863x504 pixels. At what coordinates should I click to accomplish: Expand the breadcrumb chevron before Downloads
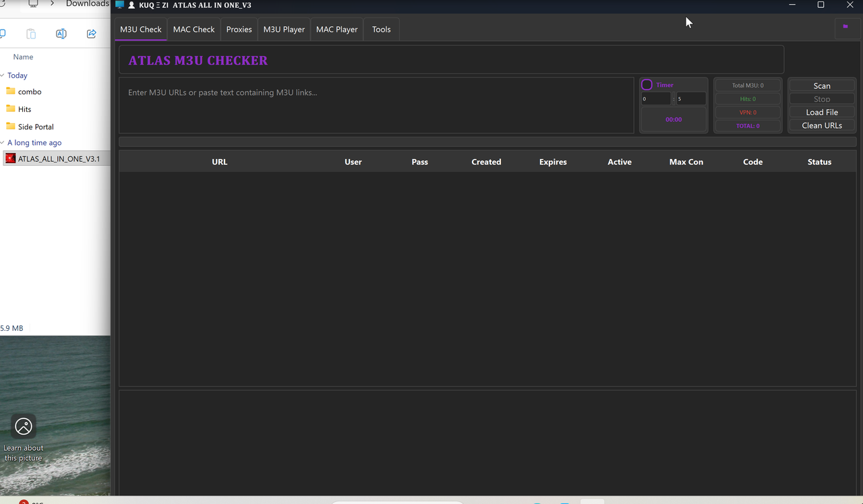click(x=52, y=4)
